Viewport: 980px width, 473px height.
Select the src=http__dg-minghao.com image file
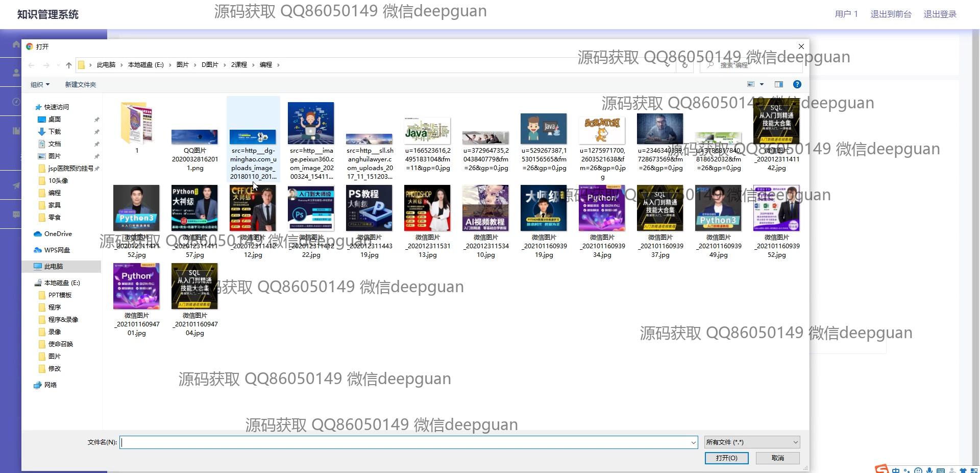[x=253, y=138]
